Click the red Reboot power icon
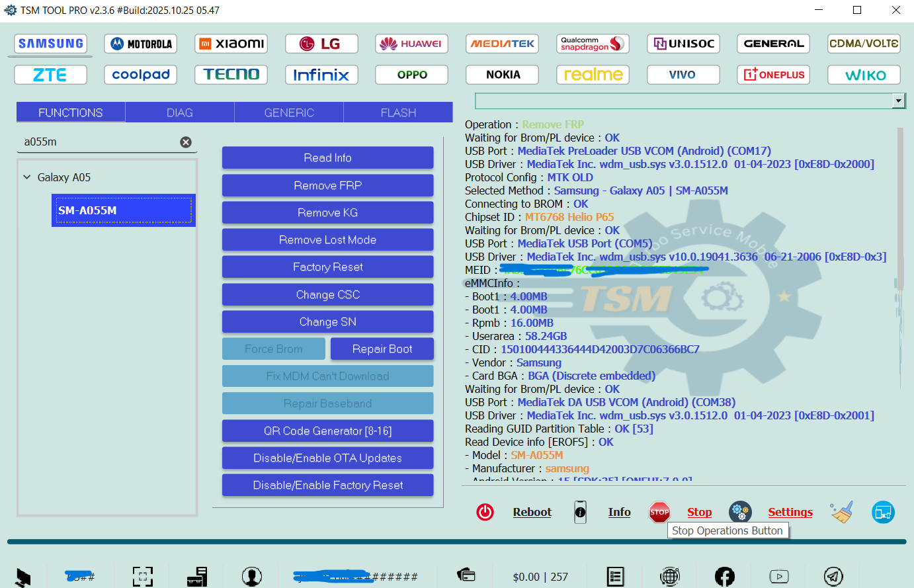This screenshot has height=588, width=914. (x=485, y=512)
